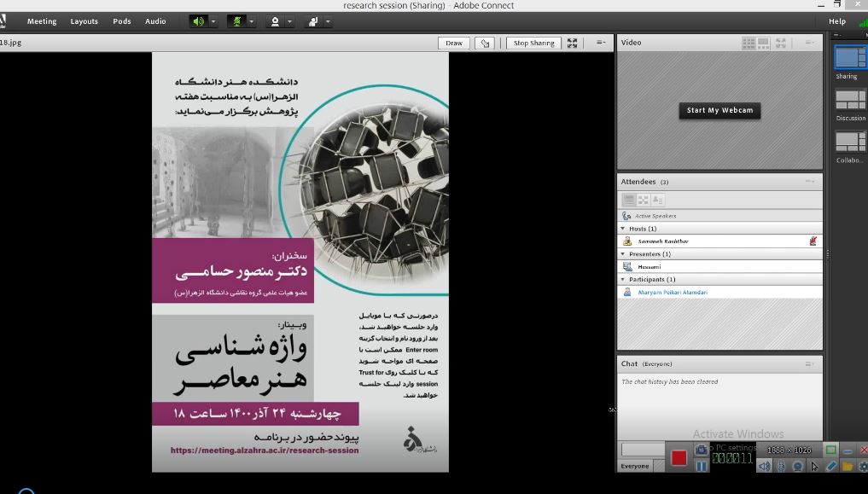Click the Active Speakers icon
The height and width of the screenshot is (494, 868).
(x=626, y=216)
